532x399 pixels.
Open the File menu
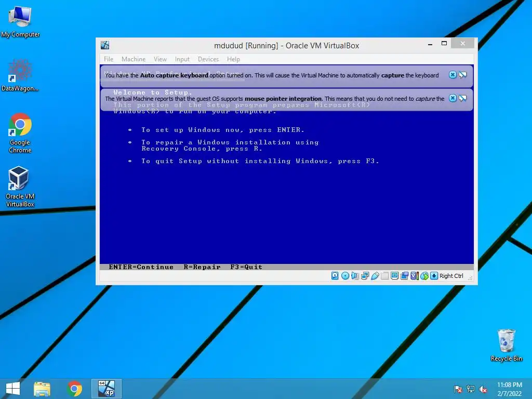(109, 59)
